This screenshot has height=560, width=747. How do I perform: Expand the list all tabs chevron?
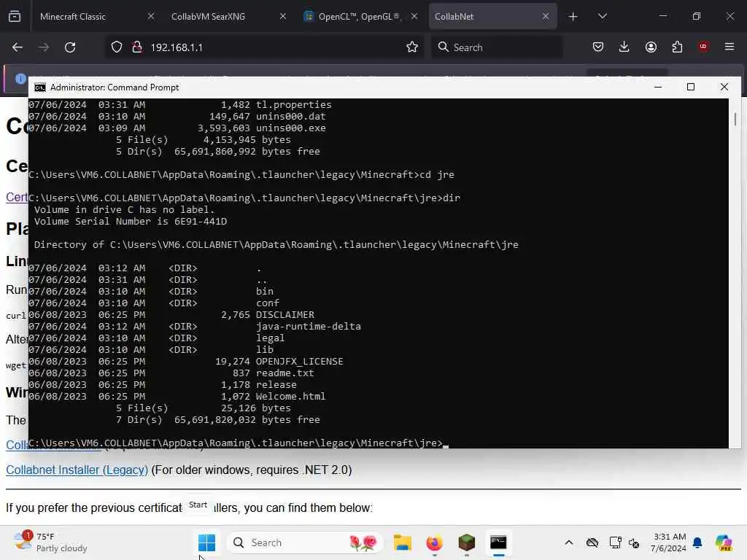pos(603,16)
